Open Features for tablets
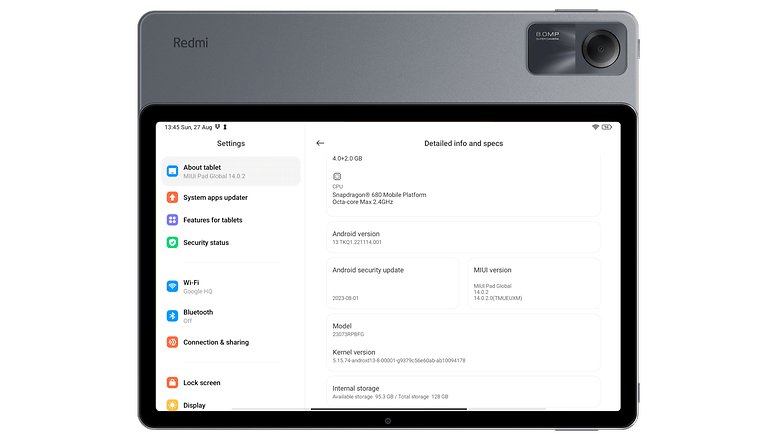 pos(231,220)
